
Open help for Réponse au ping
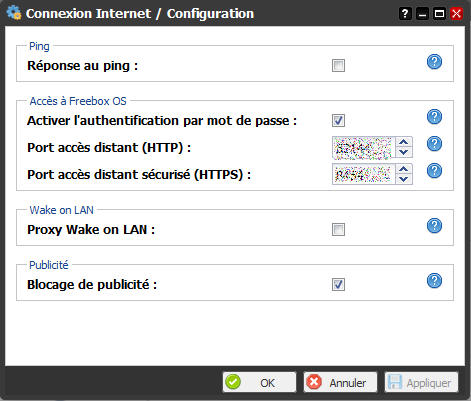click(434, 62)
